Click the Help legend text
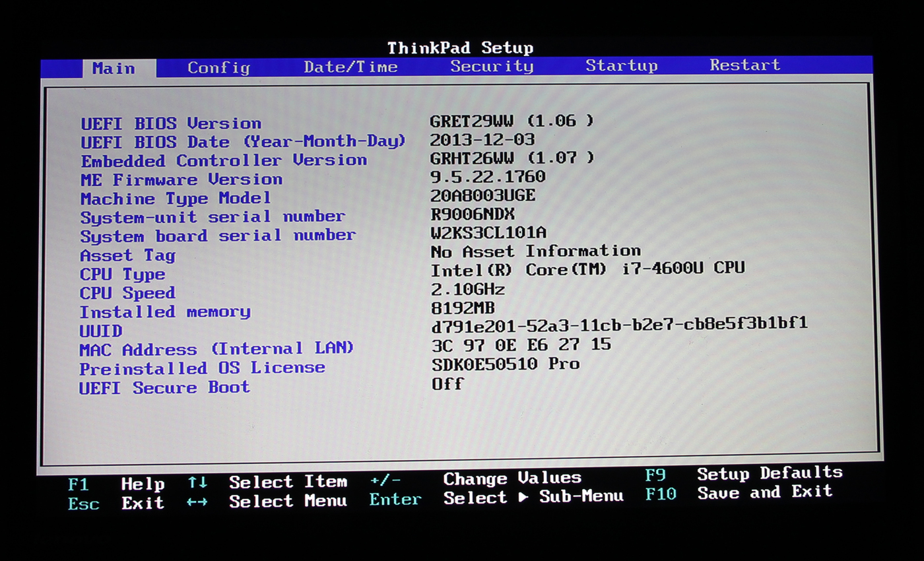Viewport: 924px width, 561px height. (x=143, y=484)
